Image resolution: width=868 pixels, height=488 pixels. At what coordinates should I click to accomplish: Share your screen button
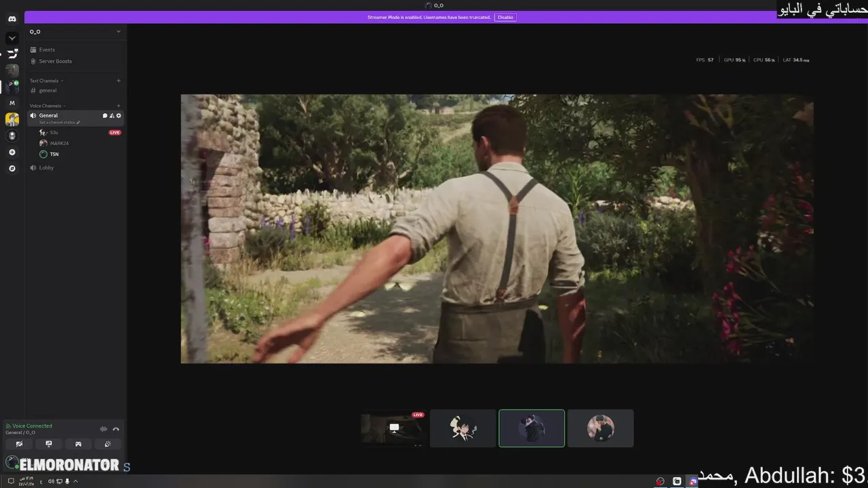(49, 444)
